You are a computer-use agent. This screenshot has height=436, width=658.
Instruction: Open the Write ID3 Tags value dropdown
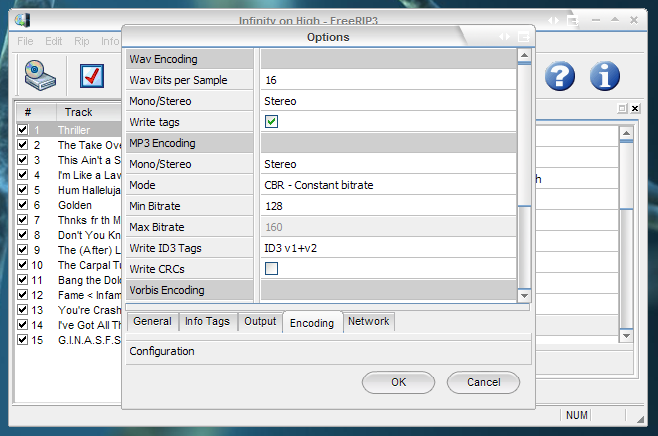point(389,248)
